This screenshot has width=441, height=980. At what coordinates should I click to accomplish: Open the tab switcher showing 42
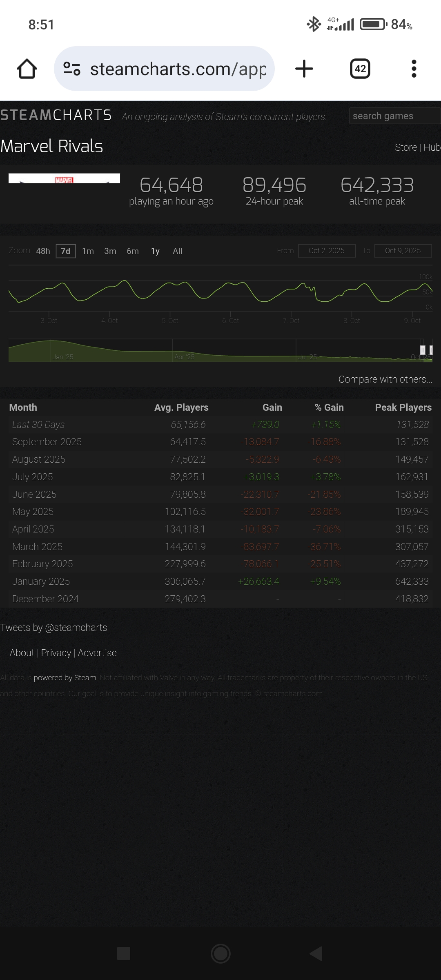[x=360, y=69]
